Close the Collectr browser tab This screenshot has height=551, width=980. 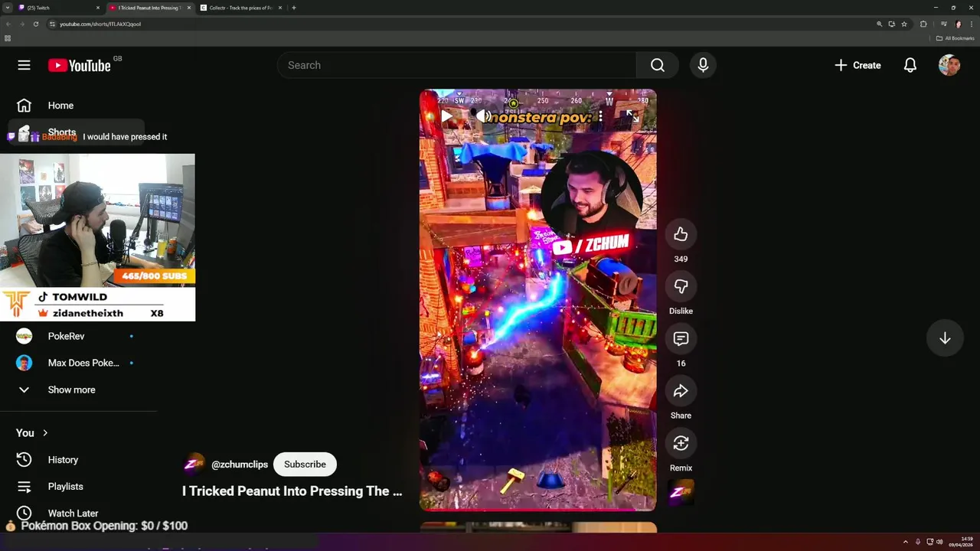(x=279, y=8)
